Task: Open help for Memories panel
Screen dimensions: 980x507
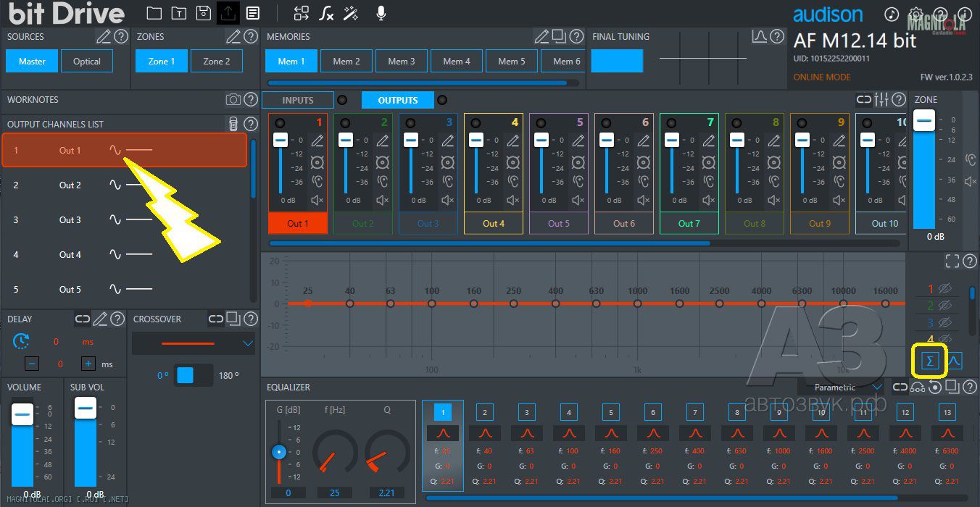Action: [x=576, y=36]
